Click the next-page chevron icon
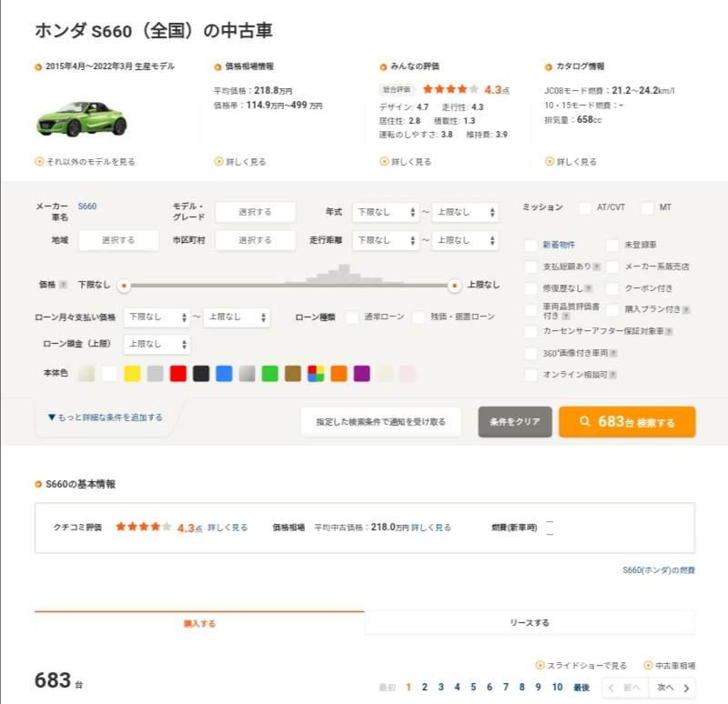728x704 pixels. 686,688
